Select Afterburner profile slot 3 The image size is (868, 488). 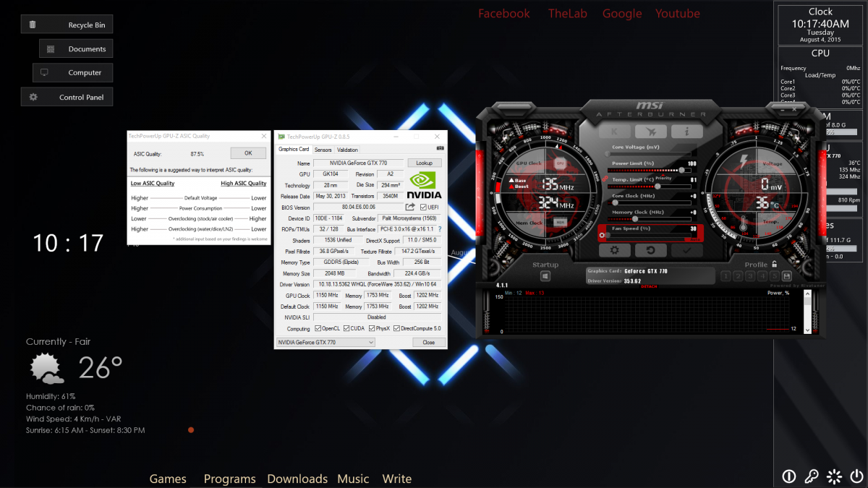pyautogui.click(x=750, y=276)
